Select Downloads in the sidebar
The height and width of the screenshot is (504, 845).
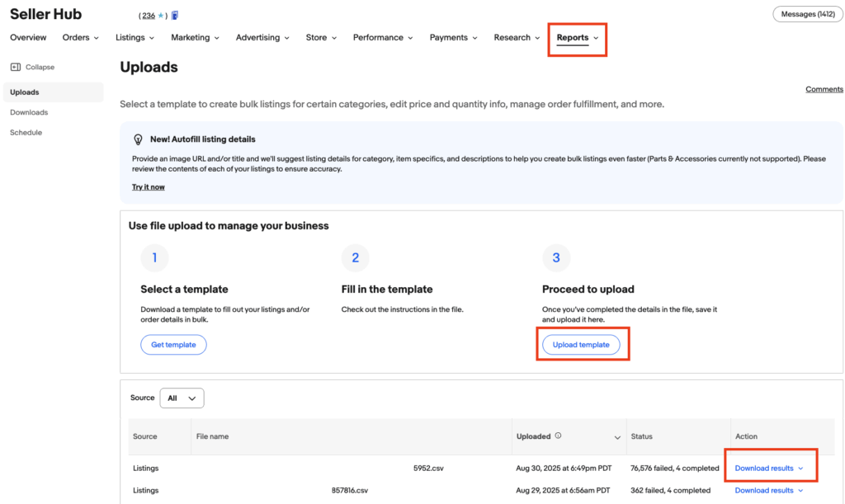pyautogui.click(x=29, y=112)
